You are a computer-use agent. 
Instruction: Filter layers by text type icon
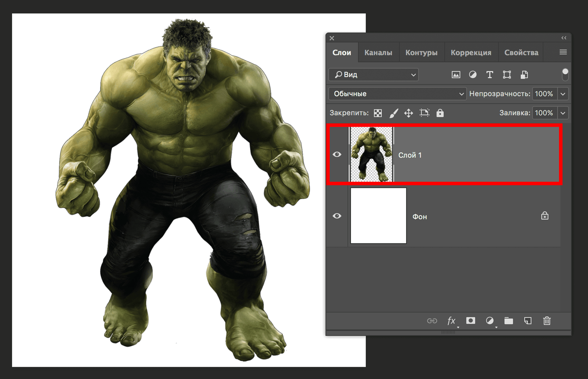[490, 75]
